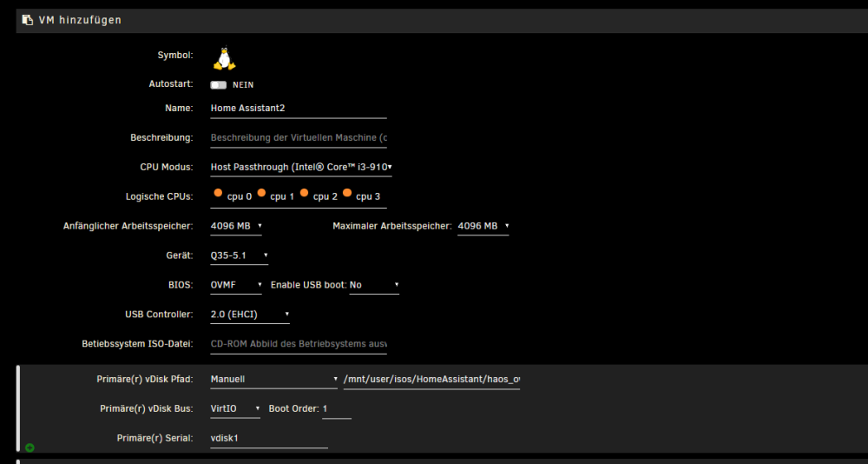868x464 pixels.
Task: Toggle logical cpu 2 checkbox
Action: pyautogui.click(x=304, y=193)
